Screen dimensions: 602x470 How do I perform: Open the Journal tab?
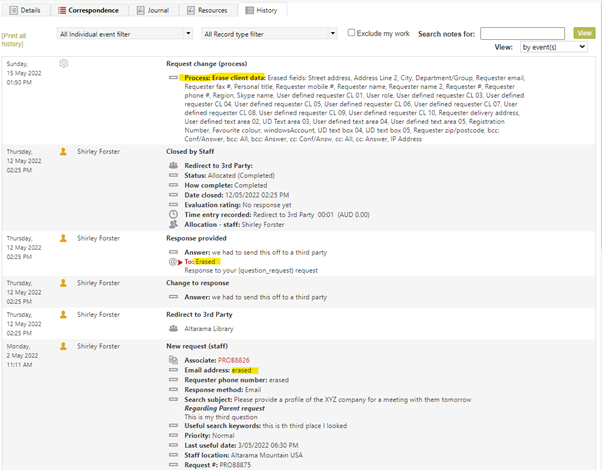[x=153, y=10]
